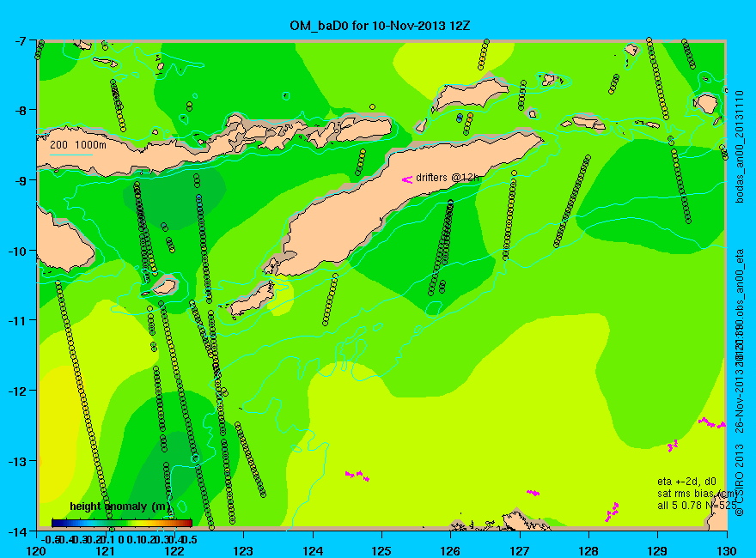Viewport: 756px width, 558px height.
Task: Click longitude axis label "126"
Action: 451,550
